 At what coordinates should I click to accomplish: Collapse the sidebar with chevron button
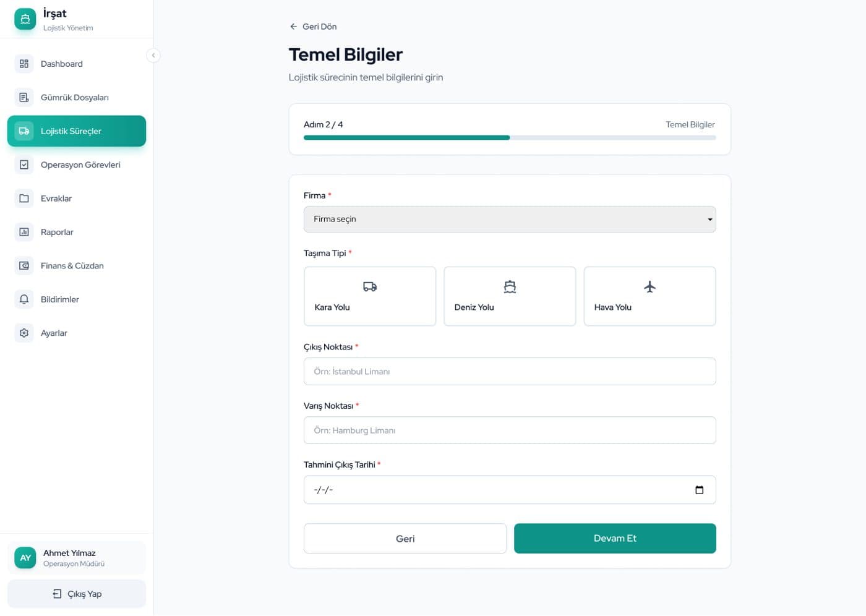coord(153,56)
